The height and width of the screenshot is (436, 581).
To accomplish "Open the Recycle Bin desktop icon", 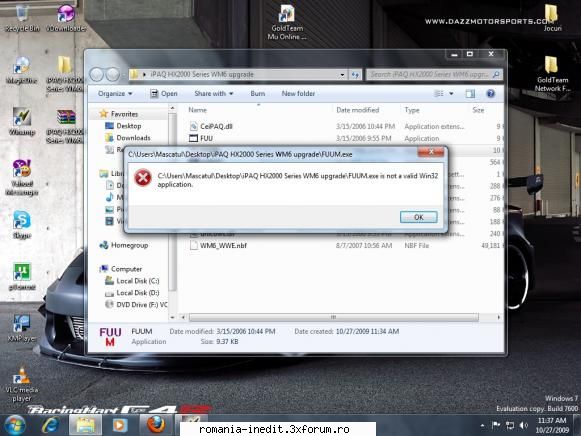I will pyautogui.click(x=22, y=18).
